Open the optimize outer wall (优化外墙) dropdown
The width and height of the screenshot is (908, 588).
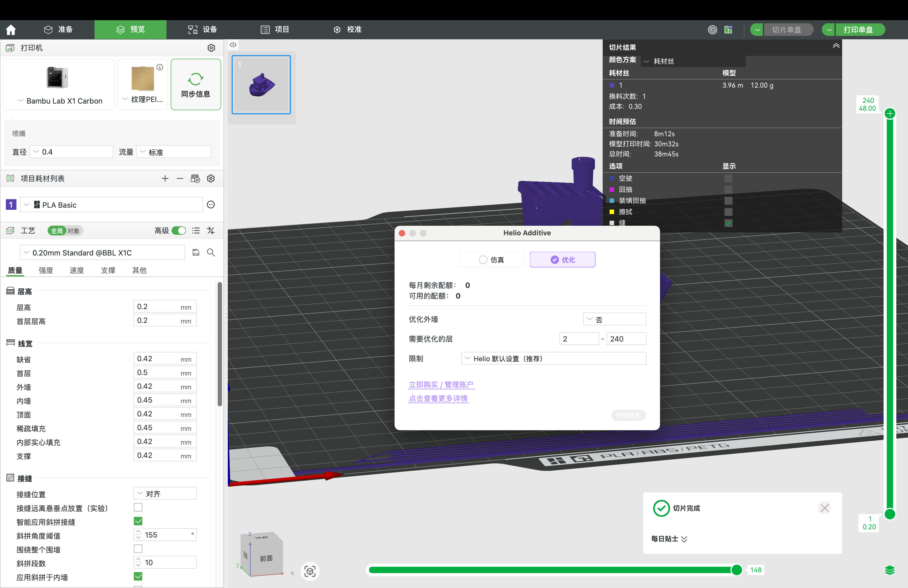(614, 319)
